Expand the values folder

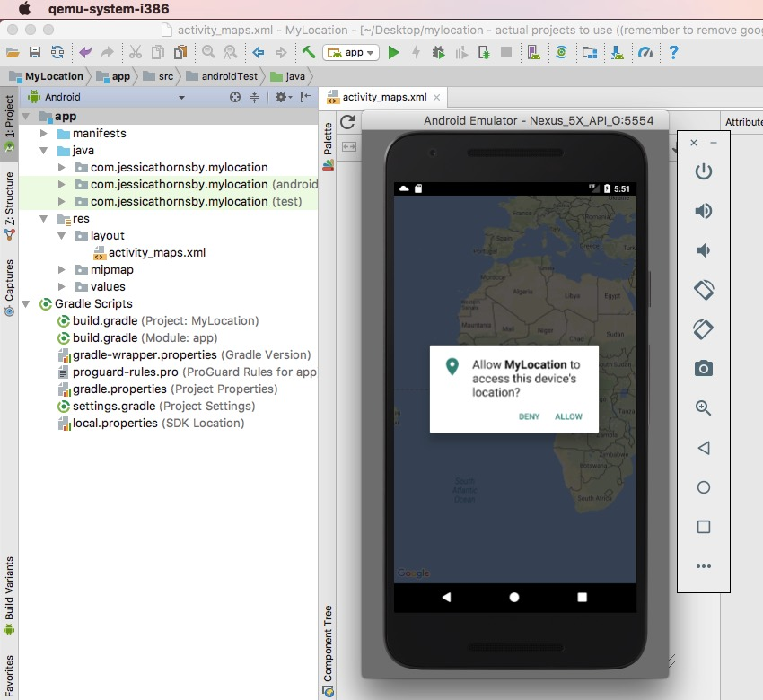click(61, 287)
